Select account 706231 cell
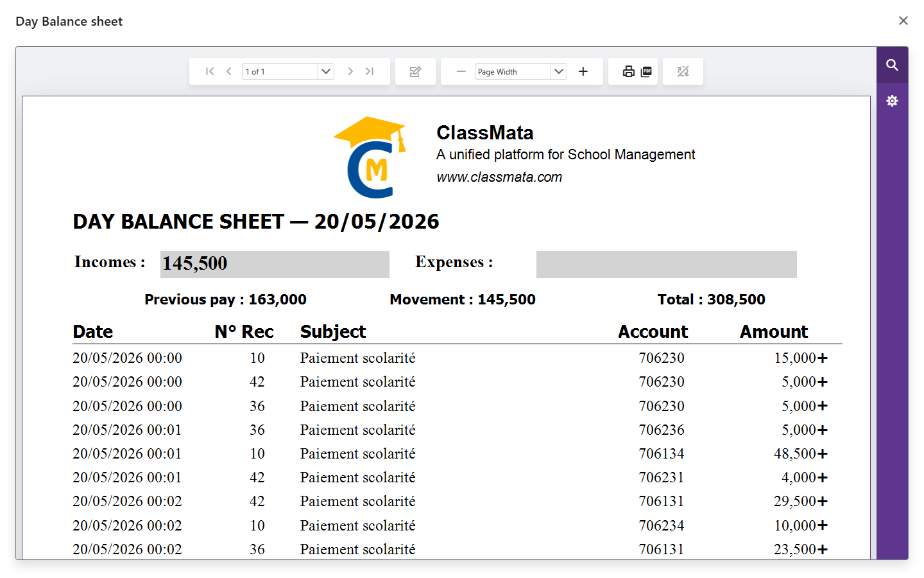 [x=662, y=477]
